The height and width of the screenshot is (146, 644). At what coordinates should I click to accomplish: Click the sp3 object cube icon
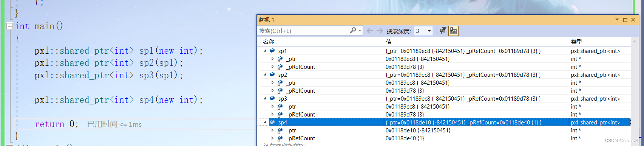coord(272,98)
